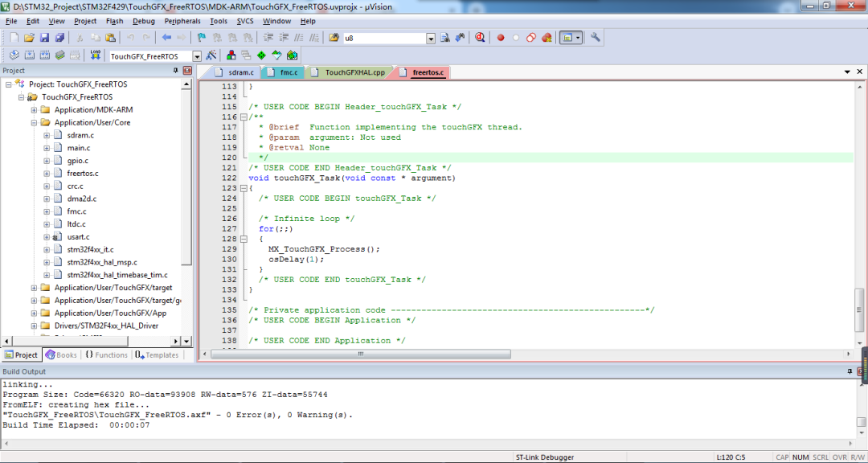Image resolution: width=868 pixels, height=463 pixels.
Task: Click the ST-Link Debugger status bar text
Action: (545, 457)
